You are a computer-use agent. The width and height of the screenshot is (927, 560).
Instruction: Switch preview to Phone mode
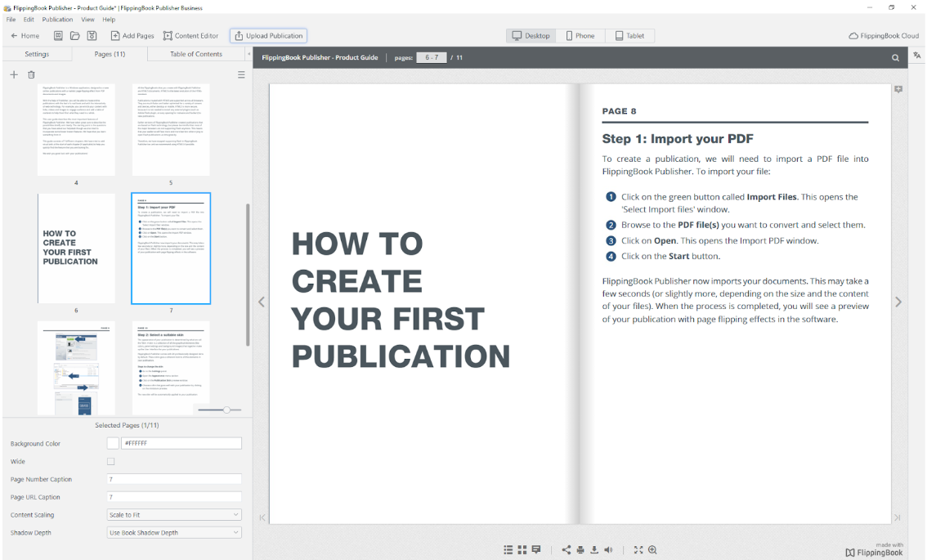pos(580,36)
